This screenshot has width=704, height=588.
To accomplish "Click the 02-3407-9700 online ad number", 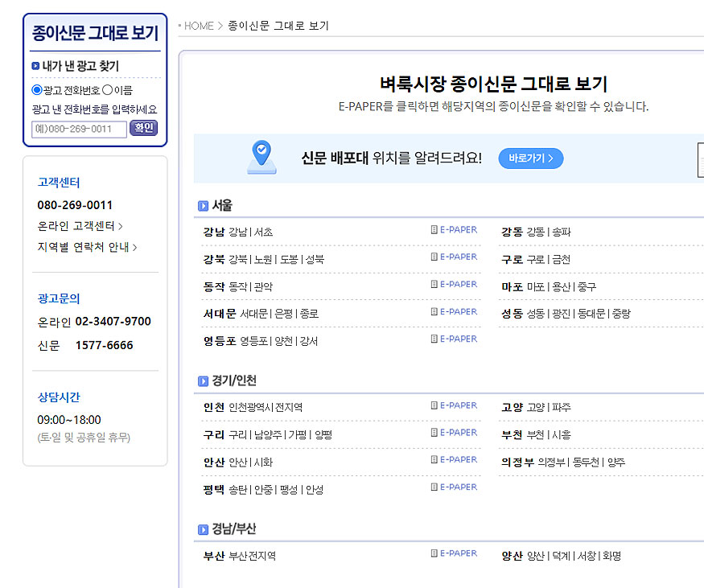I will coord(113,322).
